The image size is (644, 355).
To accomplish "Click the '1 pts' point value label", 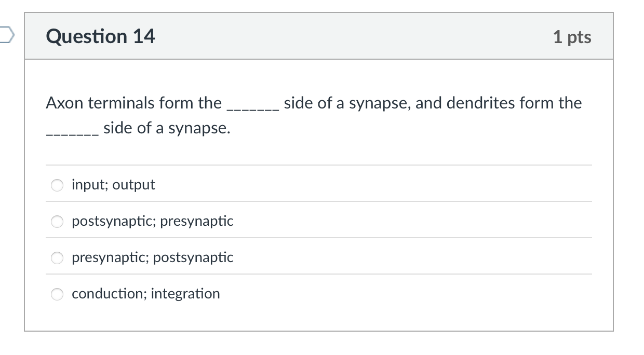I will (x=573, y=36).
